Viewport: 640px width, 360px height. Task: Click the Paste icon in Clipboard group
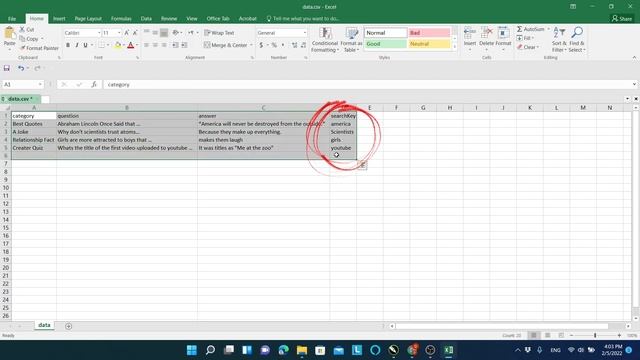point(9,33)
